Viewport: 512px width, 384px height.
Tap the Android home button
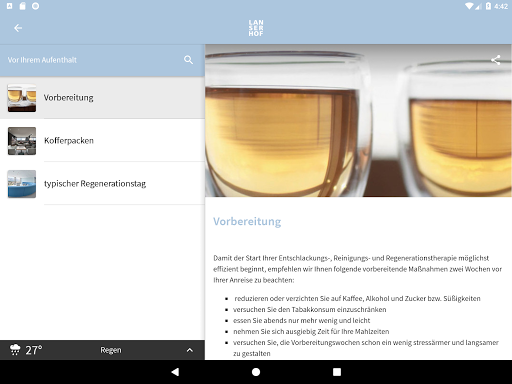coord(256,372)
